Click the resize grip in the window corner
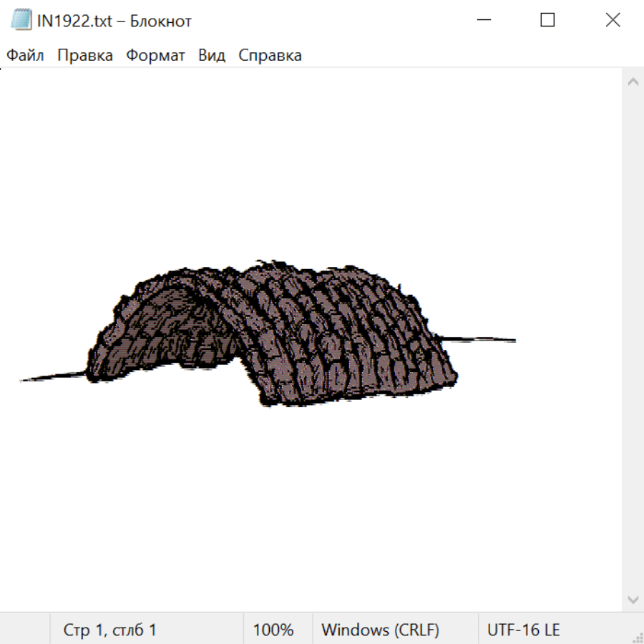 (x=637, y=637)
